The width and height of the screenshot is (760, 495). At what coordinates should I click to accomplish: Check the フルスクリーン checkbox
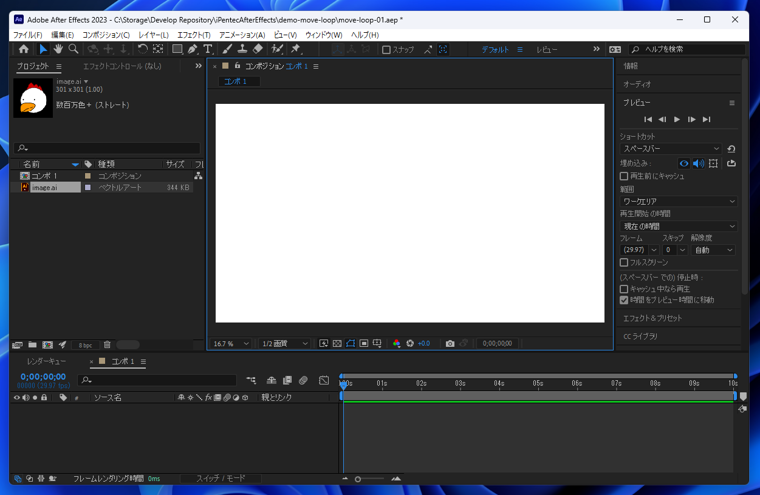624,262
